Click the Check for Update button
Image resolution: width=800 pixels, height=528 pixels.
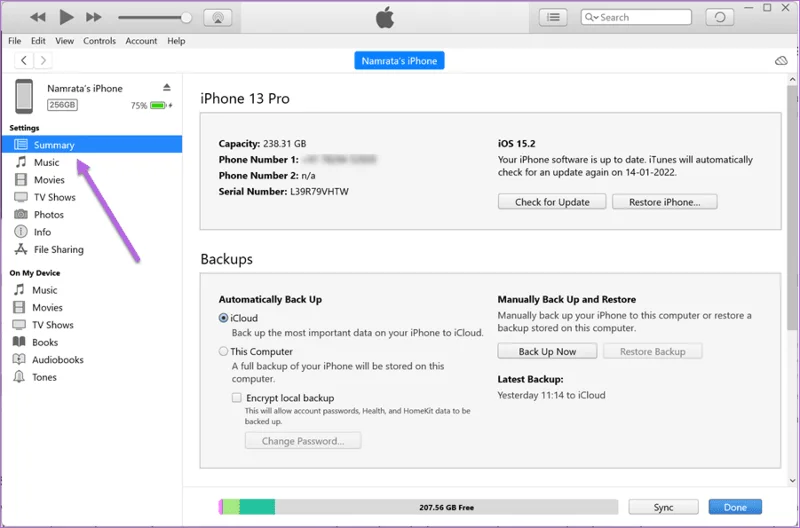[x=552, y=202]
